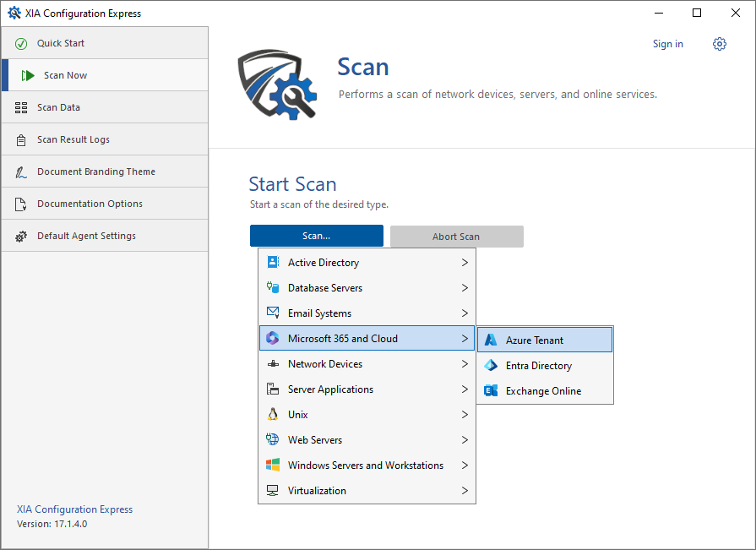Expand the Web Servers submenu arrow

pyautogui.click(x=465, y=439)
